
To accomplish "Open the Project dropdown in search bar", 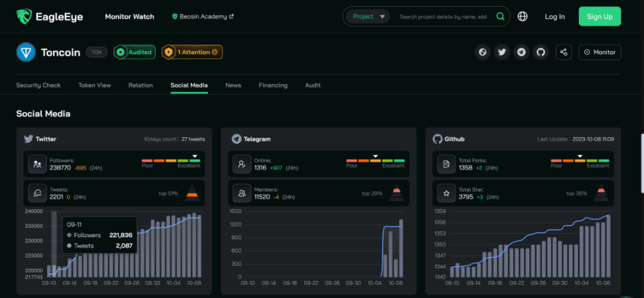I will tap(369, 17).
